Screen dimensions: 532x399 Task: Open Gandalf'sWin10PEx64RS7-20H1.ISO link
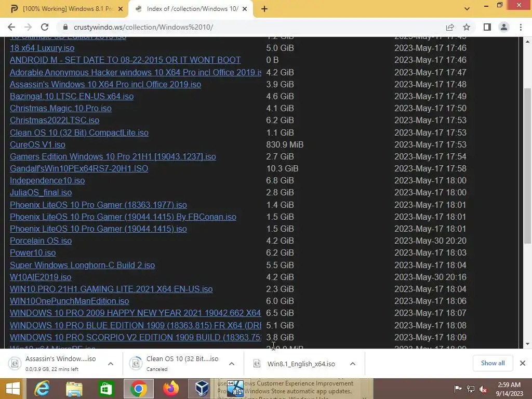pos(79,169)
